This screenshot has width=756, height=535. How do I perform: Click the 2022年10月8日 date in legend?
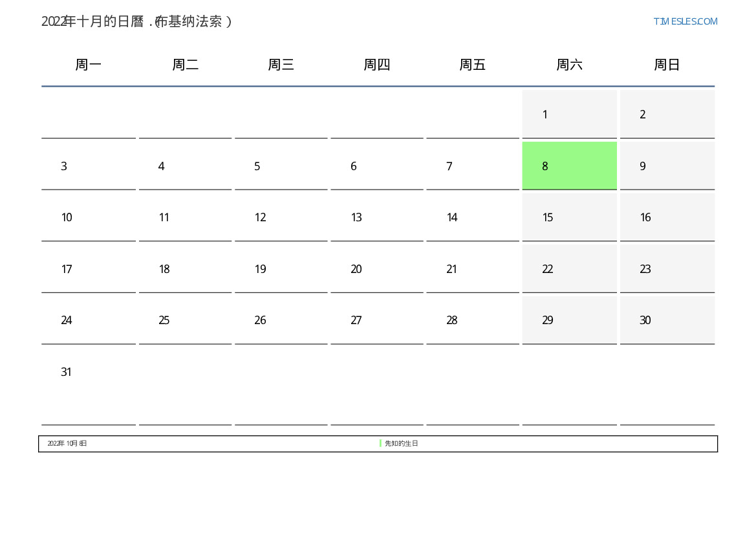tap(67, 444)
